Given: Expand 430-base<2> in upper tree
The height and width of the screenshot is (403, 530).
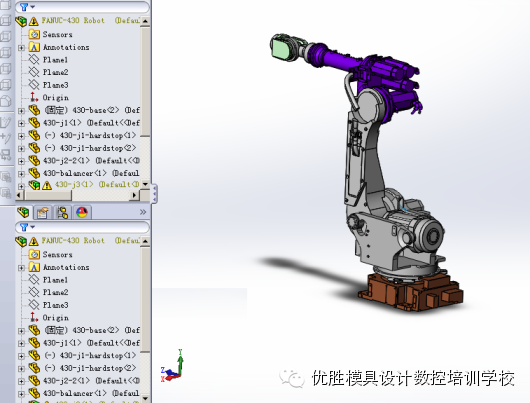Looking at the screenshot, I should (x=21, y=111).
